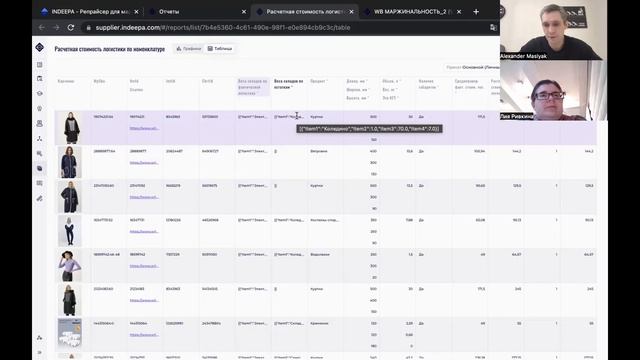This screenshot has height=360, width=640.
Task: Click highlighted Веса складов по фактической логистике header
Action: coord(253,87)
